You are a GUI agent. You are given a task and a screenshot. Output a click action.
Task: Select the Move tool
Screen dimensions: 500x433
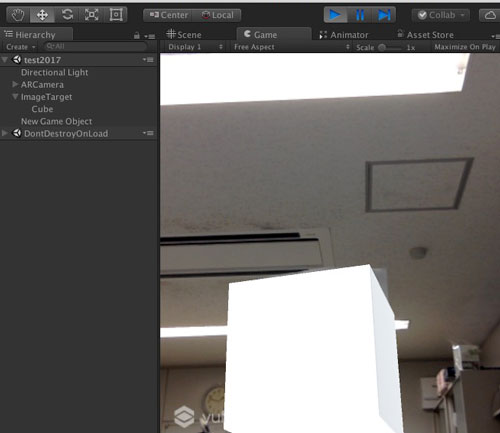(42, 15)
